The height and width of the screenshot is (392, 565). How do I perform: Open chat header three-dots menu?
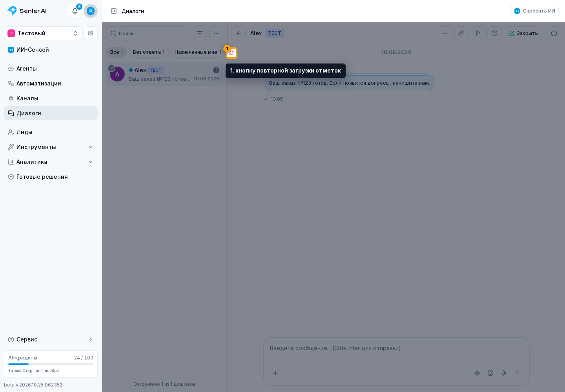pos(445,33)
